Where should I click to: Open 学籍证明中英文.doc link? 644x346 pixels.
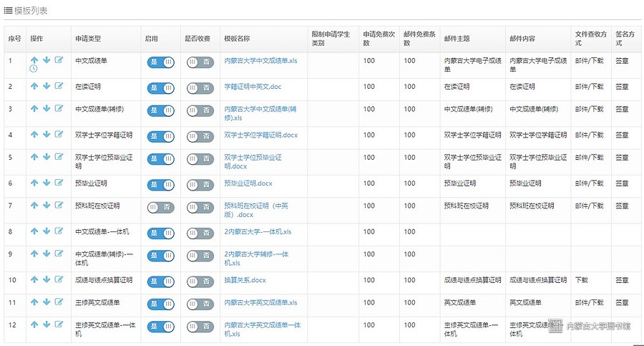253,87
